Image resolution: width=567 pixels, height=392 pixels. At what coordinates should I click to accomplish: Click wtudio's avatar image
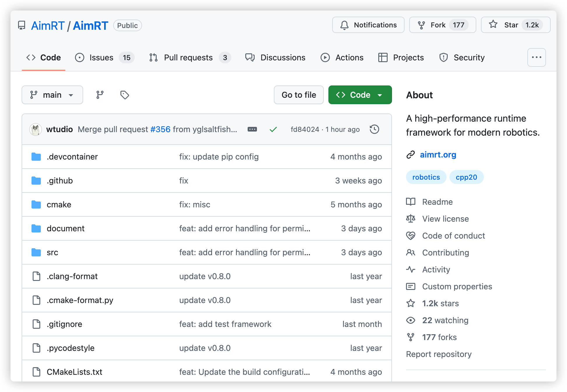[36, 129]
